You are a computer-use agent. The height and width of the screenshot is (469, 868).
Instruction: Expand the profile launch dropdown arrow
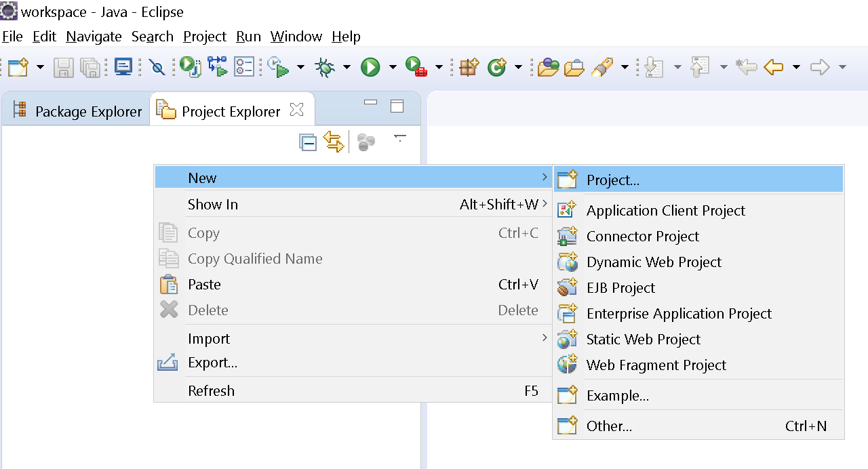(300, 67)
